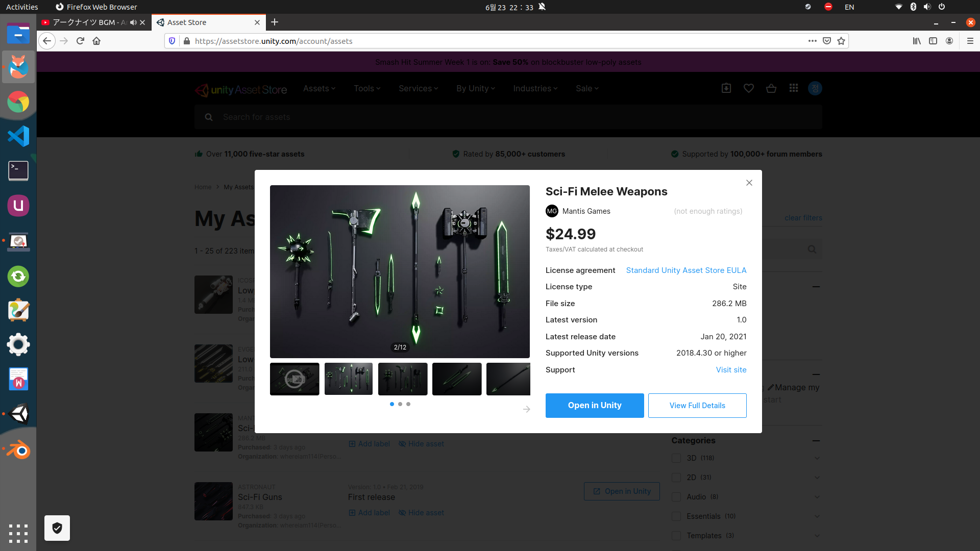Go back in Firefox
Screen dimensions: 980x551
(x=47, y=41)
